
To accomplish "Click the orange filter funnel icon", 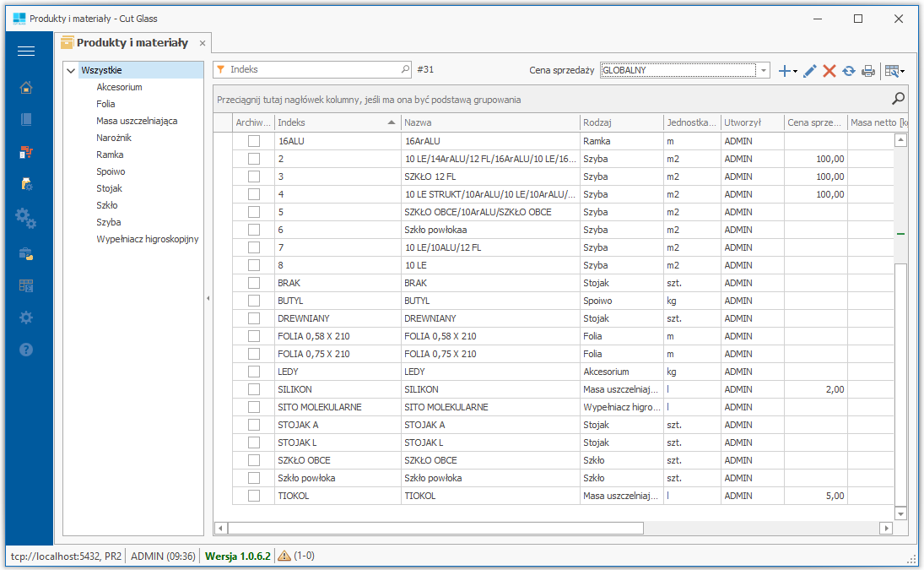I will point(221,69).
